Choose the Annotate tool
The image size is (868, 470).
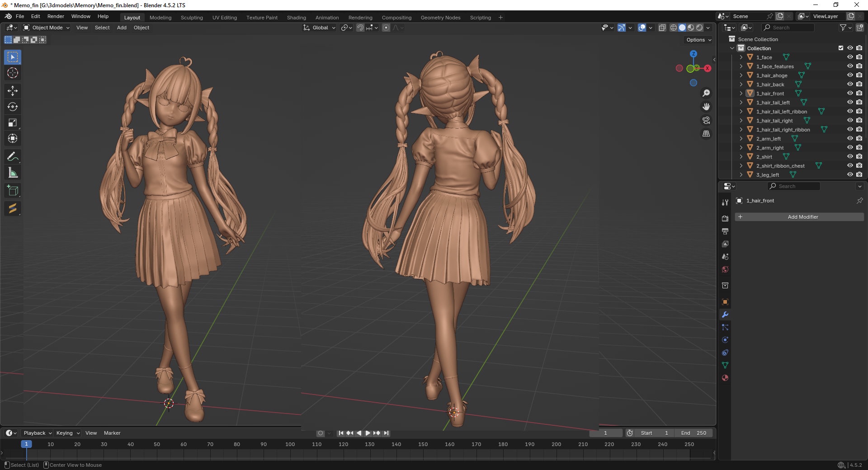coord(13,157)
